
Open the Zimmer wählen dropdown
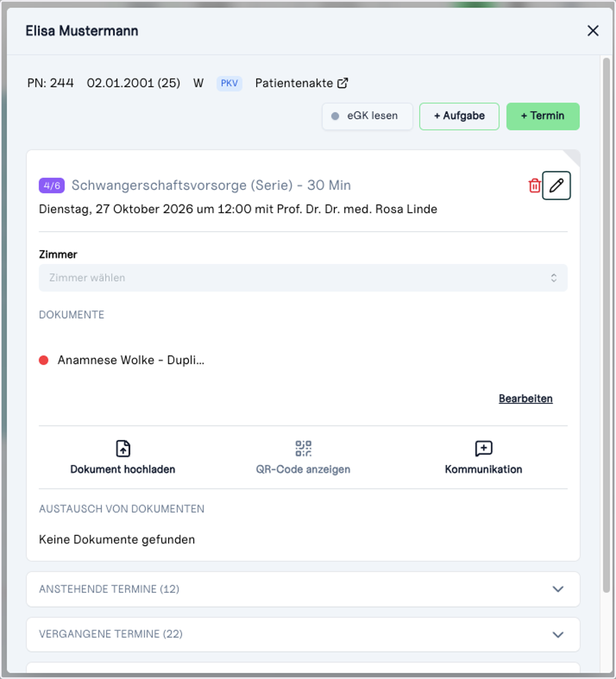coord(303,278)
